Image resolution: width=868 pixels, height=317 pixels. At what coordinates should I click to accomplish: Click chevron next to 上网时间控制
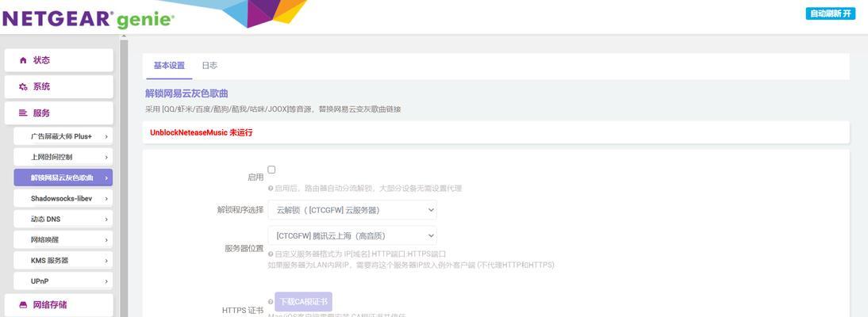coord(106,157)
